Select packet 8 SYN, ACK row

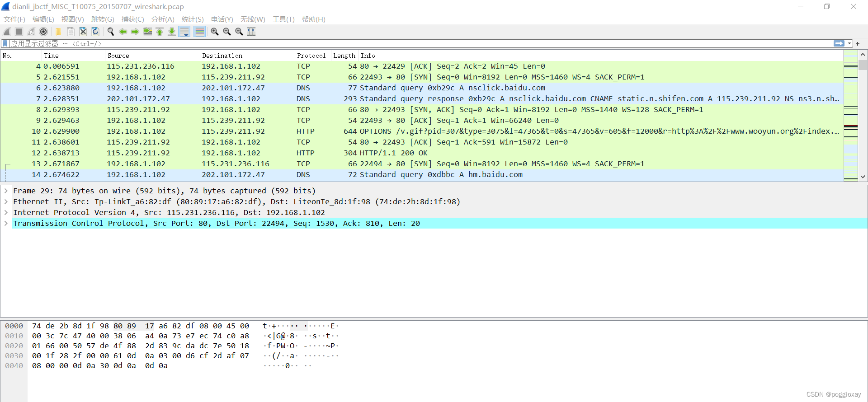(422, 109)
